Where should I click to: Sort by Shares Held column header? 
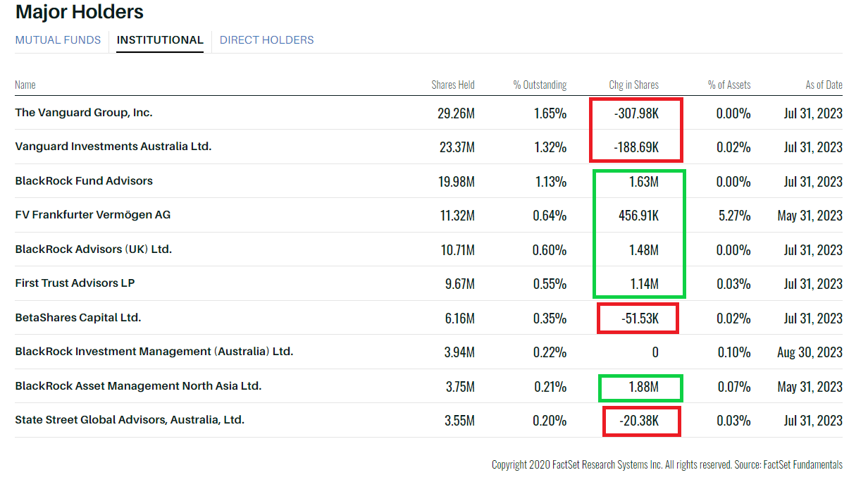452,85
